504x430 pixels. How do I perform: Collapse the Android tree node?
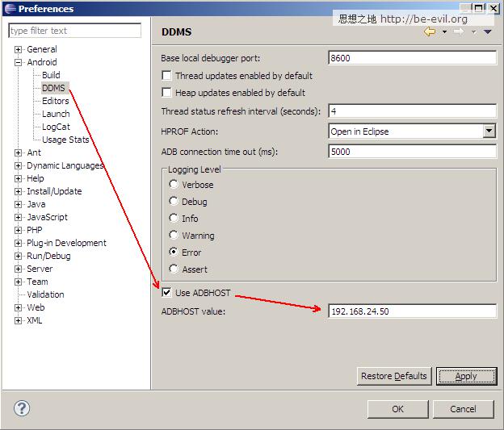(x=18, y=62)
